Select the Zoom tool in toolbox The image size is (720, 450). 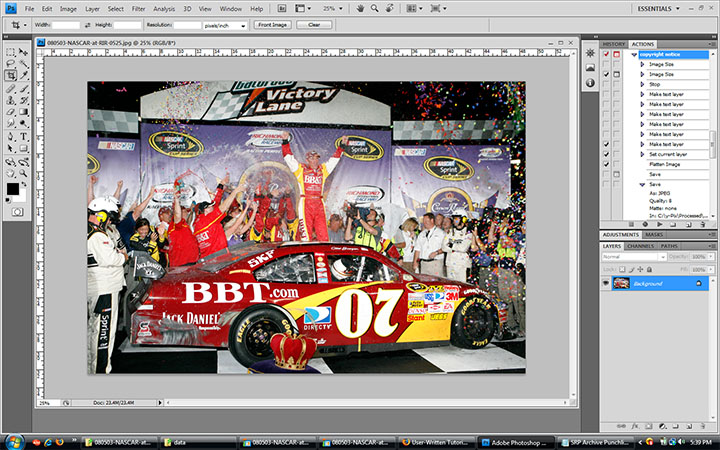23,173
